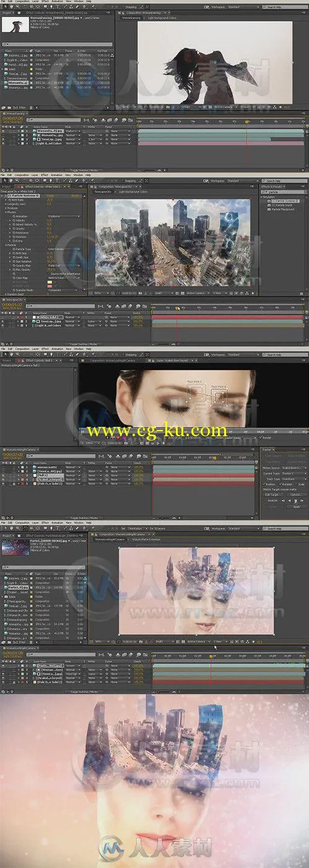Hide the White Solid 2 layer
309x868 pixels.
point(3,317)
